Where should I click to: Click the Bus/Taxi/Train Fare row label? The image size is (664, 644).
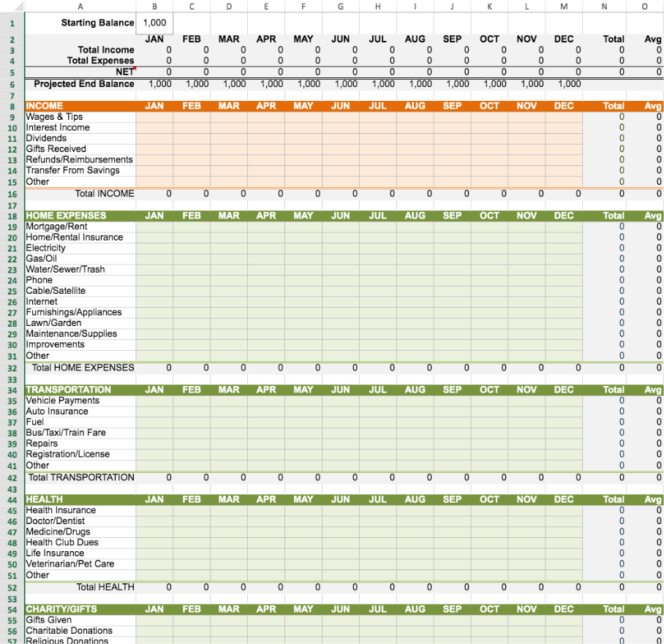(66, 433)
